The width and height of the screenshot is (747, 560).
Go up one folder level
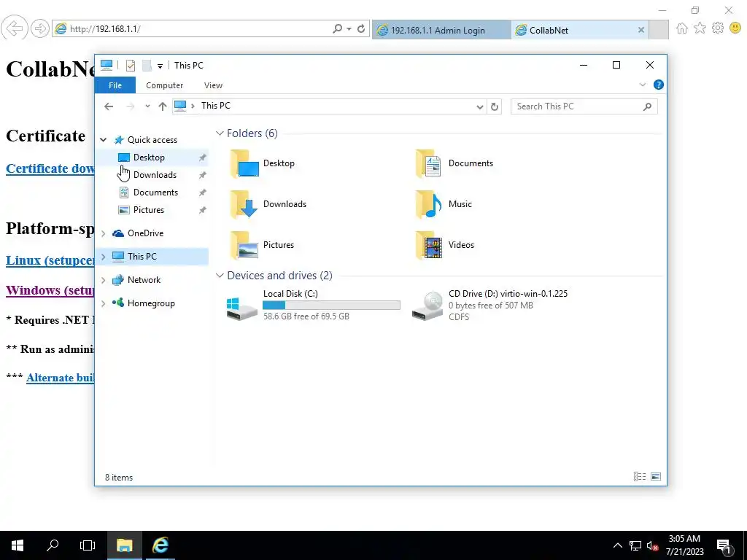163,106
